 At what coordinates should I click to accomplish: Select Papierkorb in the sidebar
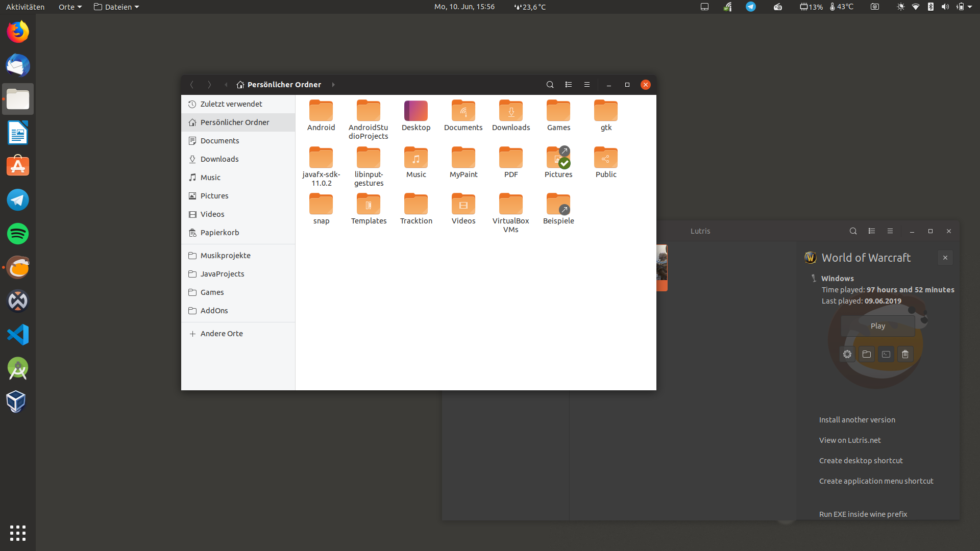219,233
